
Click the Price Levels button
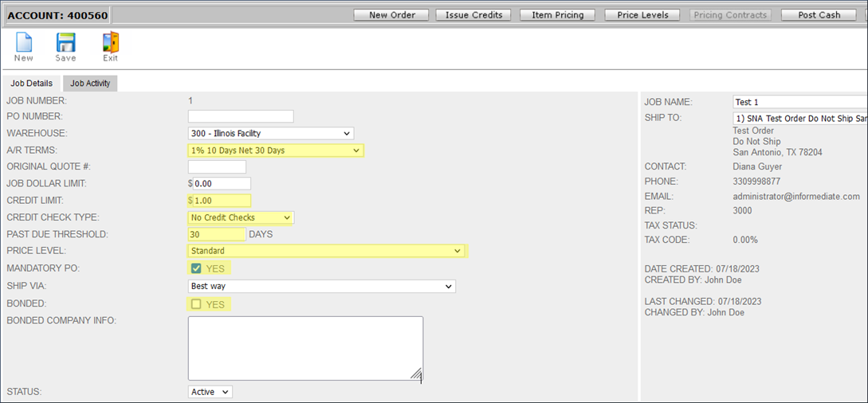pyautogui.click(x=642, y=15)
